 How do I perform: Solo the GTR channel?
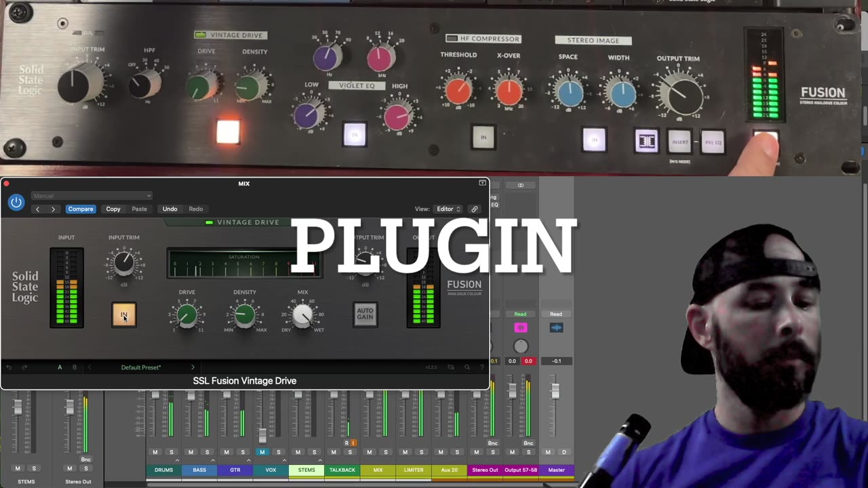243,452
